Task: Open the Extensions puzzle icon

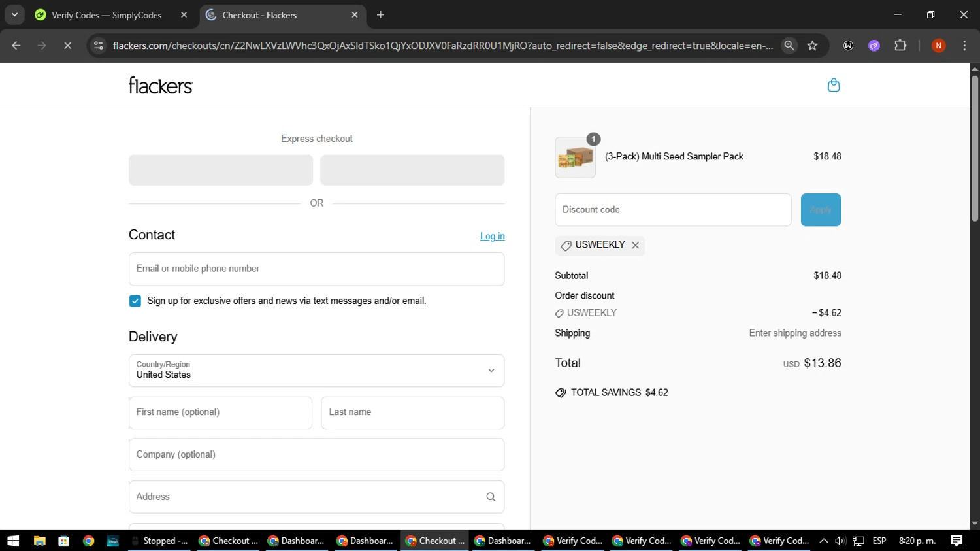Action: point(900,46)
